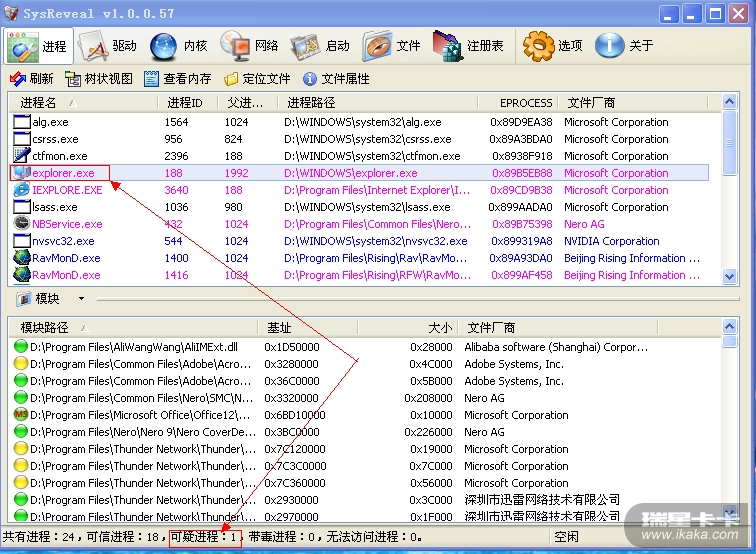This screenshot has height=554, width=756.
Task: Sort modules by 基址 column header
Action: 308,328
